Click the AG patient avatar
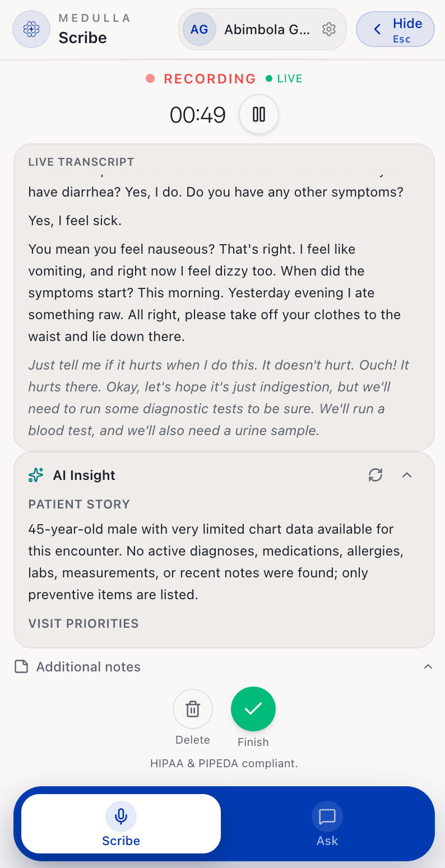Image resolution: width=445 pixels, height=868 pixels. coord(200,29)
